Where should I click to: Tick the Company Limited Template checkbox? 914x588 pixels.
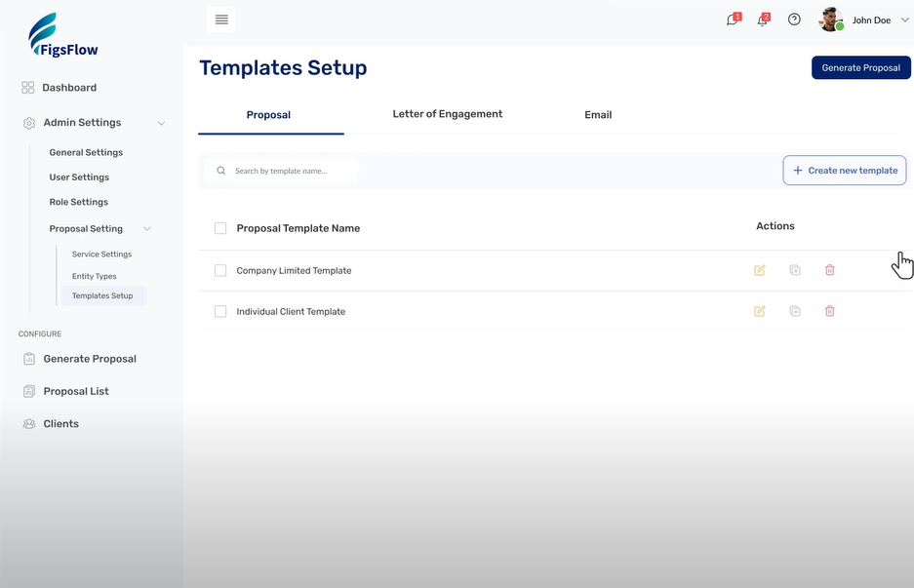(x=219, y=270)
